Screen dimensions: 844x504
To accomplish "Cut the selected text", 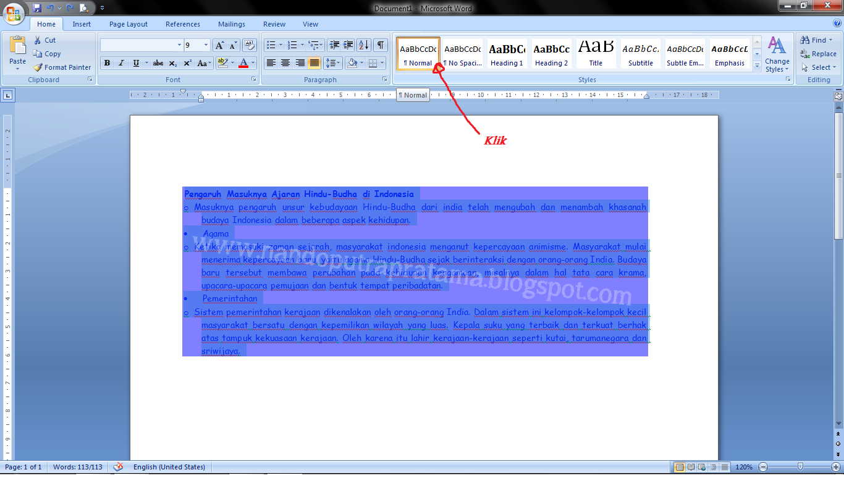I will tap(44, 40).
